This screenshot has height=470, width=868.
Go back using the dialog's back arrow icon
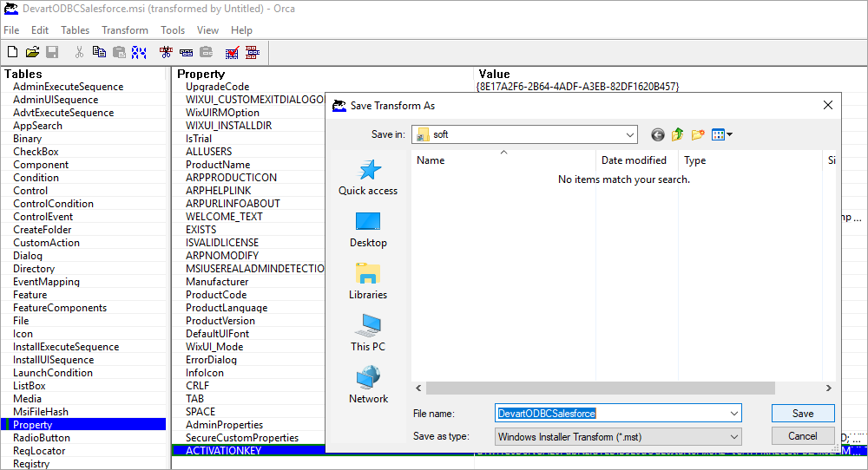click(658, 134)
